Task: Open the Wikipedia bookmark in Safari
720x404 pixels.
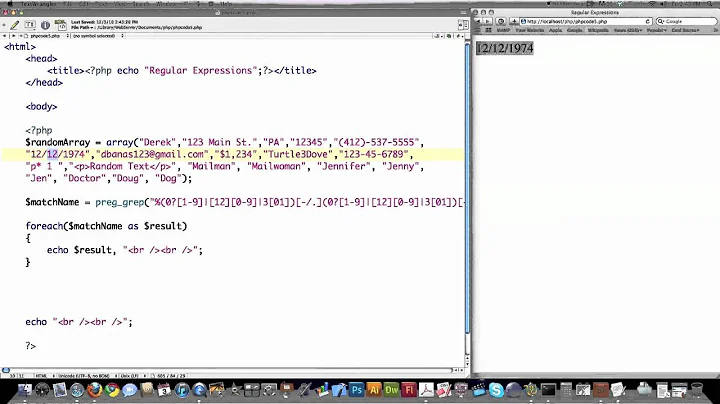Action: pyautogui.click(x=598, y=30)
